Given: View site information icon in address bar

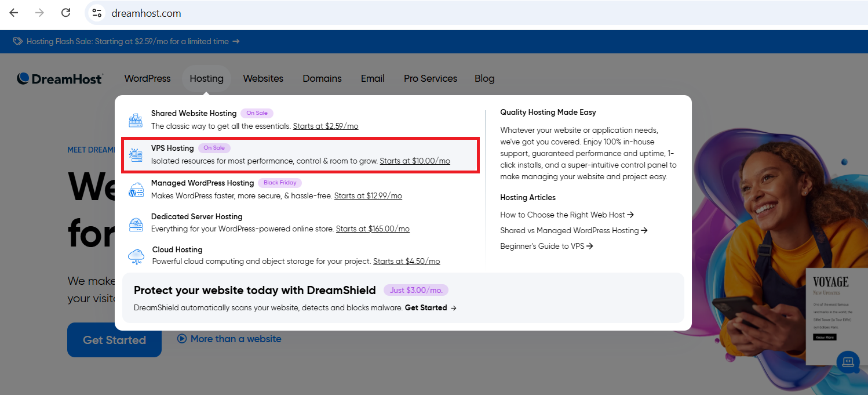Looking at the screenshot, I should (x=97, y=13).
